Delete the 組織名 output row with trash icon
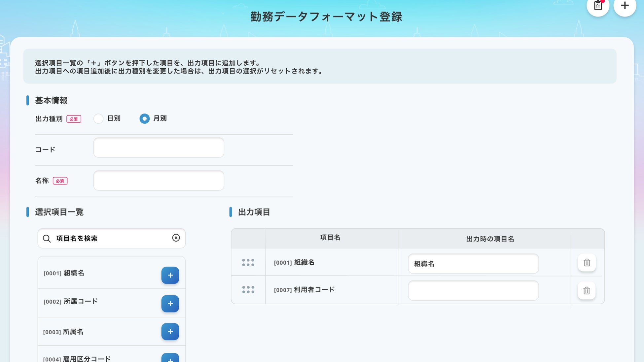The width and height of the screenshot is (644, 362). [x=587, y=263]
